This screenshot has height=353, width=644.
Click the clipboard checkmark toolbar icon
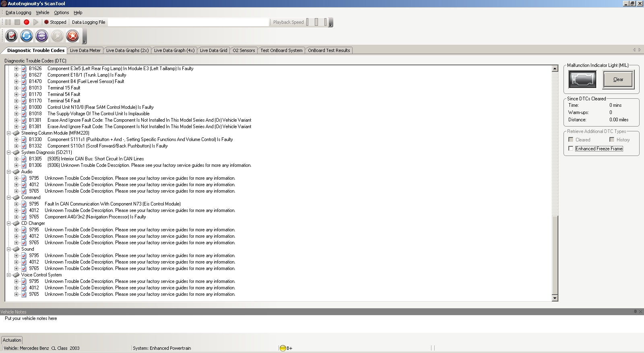(x=11, y=36)
